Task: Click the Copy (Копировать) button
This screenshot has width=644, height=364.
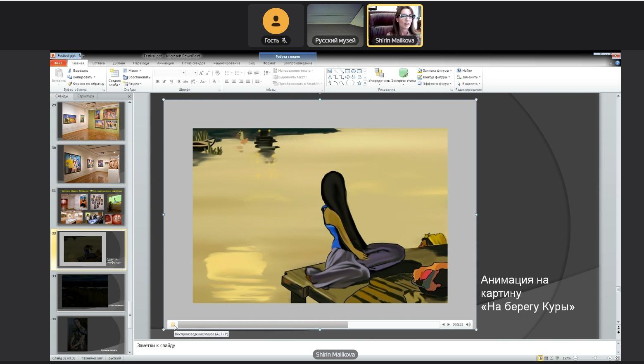Action: (x=81, y=77)
